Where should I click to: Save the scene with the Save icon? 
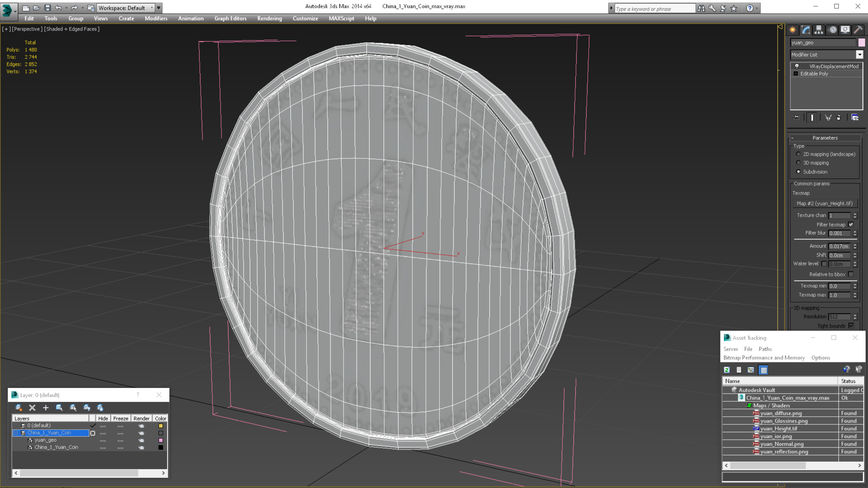[47, 8]
